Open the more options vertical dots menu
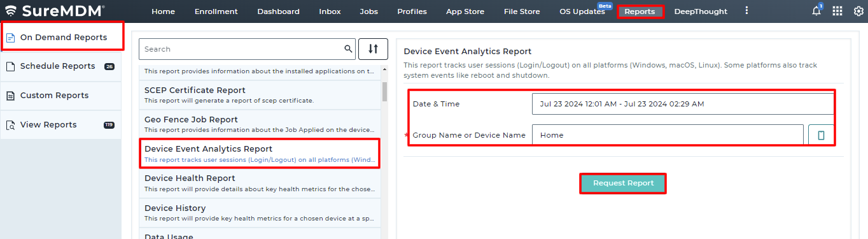The width and height of the screenshot is (868, 239). pos(746,11)
